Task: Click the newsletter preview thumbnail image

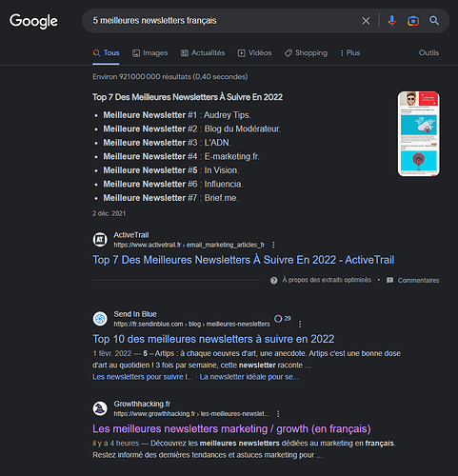Action: tap(419, 133)
